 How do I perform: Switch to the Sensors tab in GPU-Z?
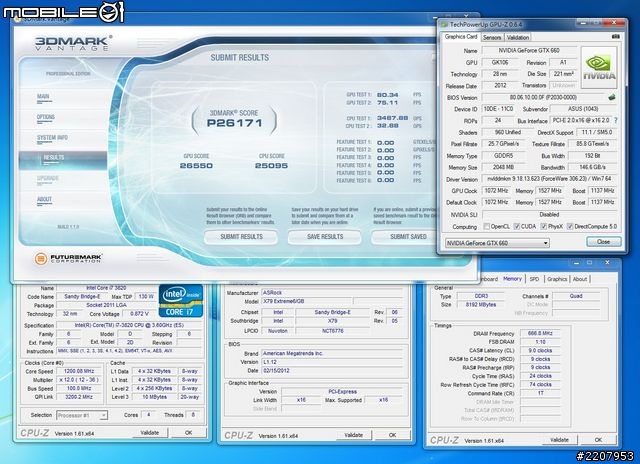(x=492, y=37)
